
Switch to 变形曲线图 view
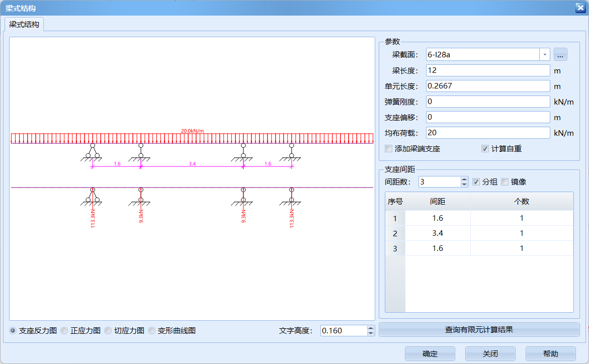(152, 331)
